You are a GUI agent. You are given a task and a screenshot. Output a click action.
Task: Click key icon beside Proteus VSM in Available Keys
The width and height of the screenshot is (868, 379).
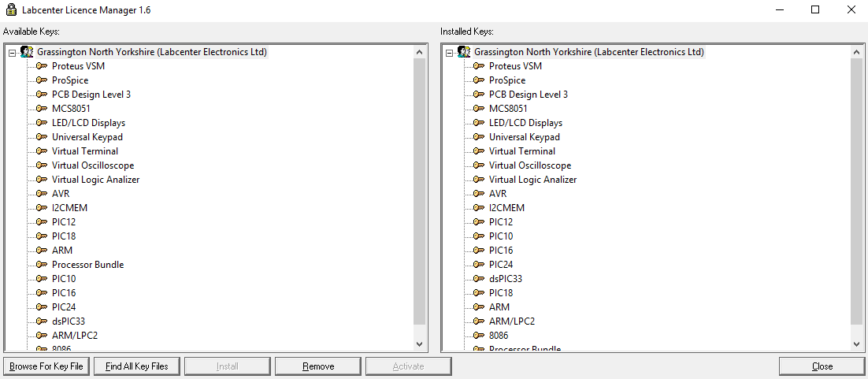(x=42, y=66)
